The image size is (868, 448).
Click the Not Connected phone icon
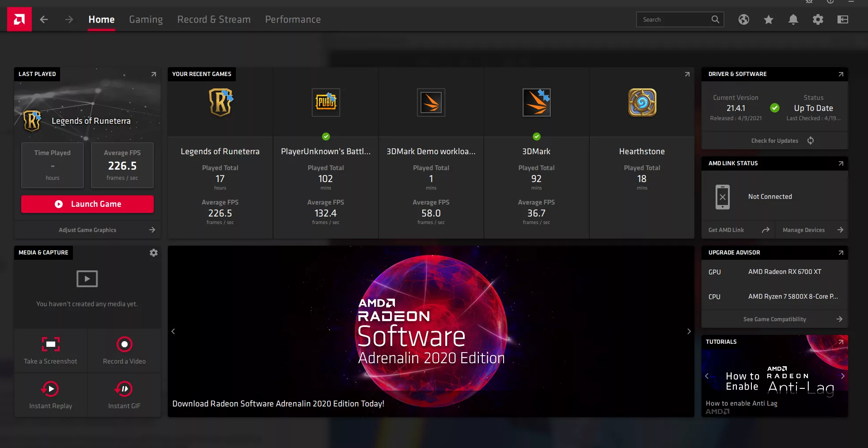723,197
